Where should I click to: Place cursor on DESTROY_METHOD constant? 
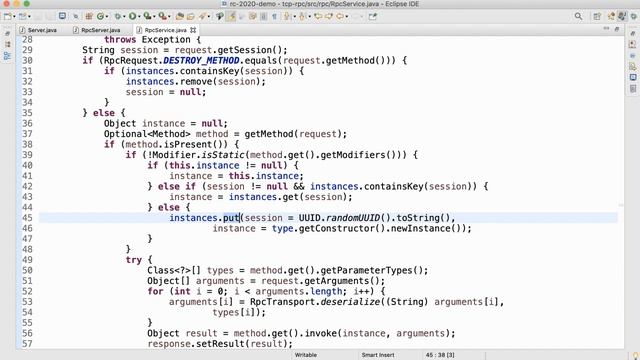pos(201,60)
